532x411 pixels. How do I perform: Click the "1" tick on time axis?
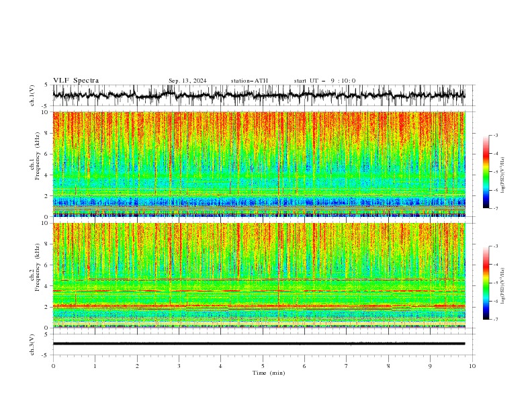[x=95, y=366]
